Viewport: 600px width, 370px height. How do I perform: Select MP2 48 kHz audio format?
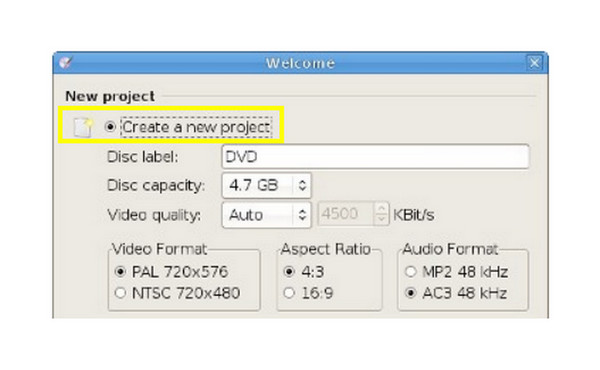point(411,272)
